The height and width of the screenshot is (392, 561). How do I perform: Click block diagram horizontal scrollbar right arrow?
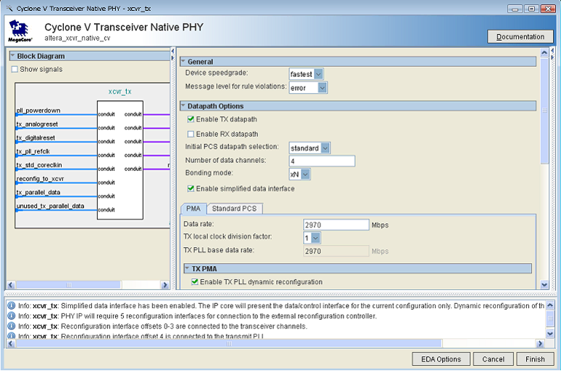(x=165, y=285)
